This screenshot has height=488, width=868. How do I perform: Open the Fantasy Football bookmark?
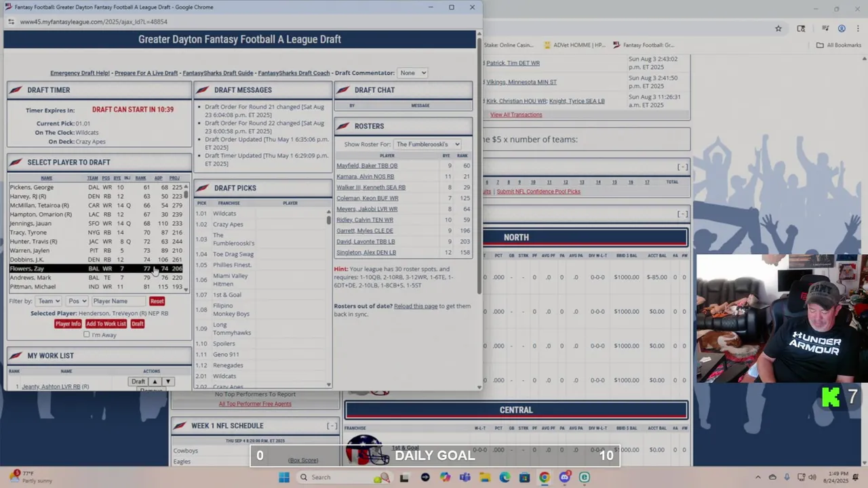pyautogui.click(x=643, y=45)
